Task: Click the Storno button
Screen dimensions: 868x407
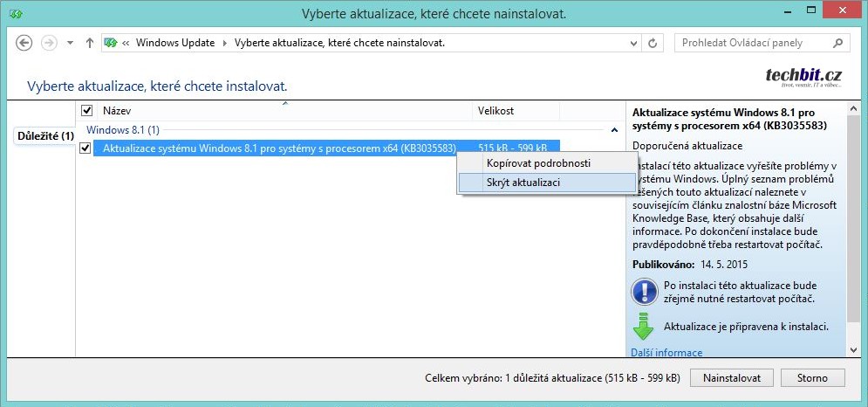Action: click(813, 378)
